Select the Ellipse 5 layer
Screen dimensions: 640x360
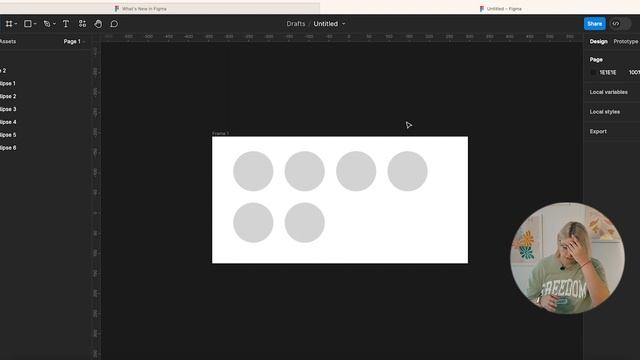coord(8,135)
